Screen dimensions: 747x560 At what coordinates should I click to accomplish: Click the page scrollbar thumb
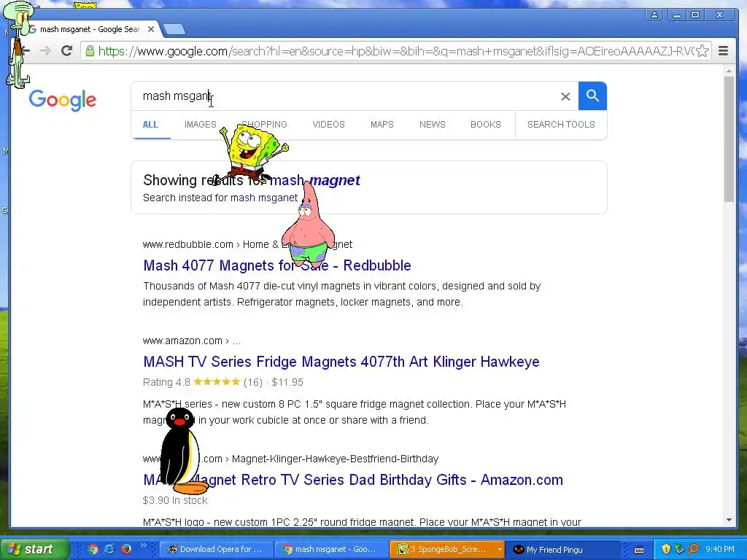729,139
